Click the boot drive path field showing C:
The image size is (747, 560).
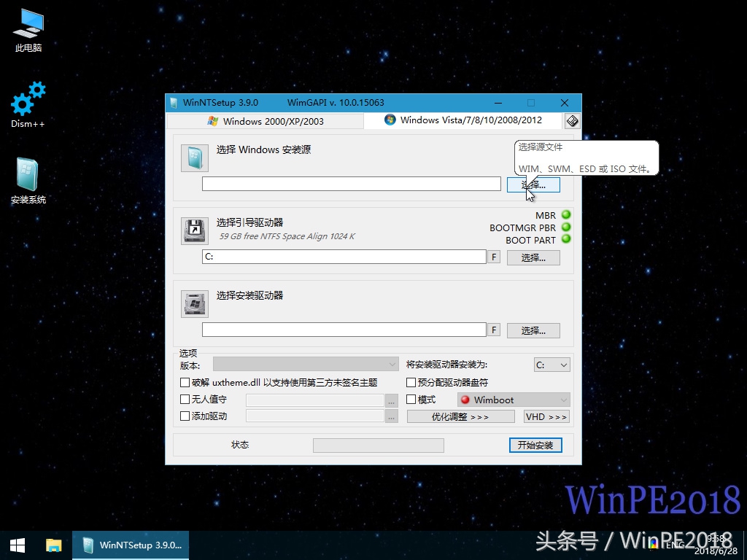click(344, 257)
